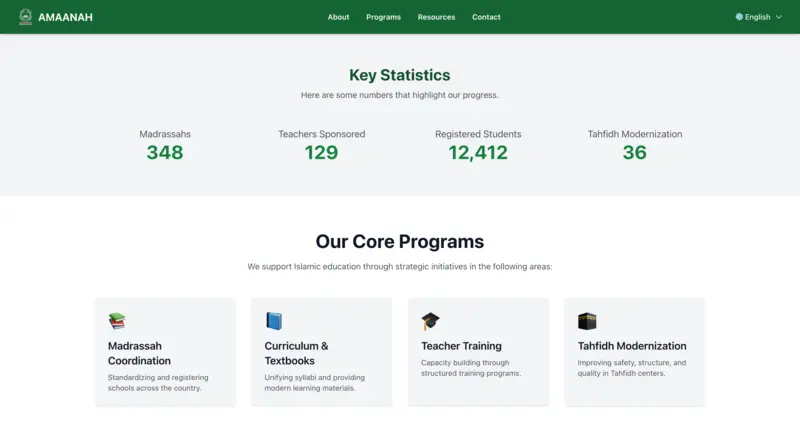800x425 pixels.
Task: Click the AMAANAH brand name
Action: (65, 17)
